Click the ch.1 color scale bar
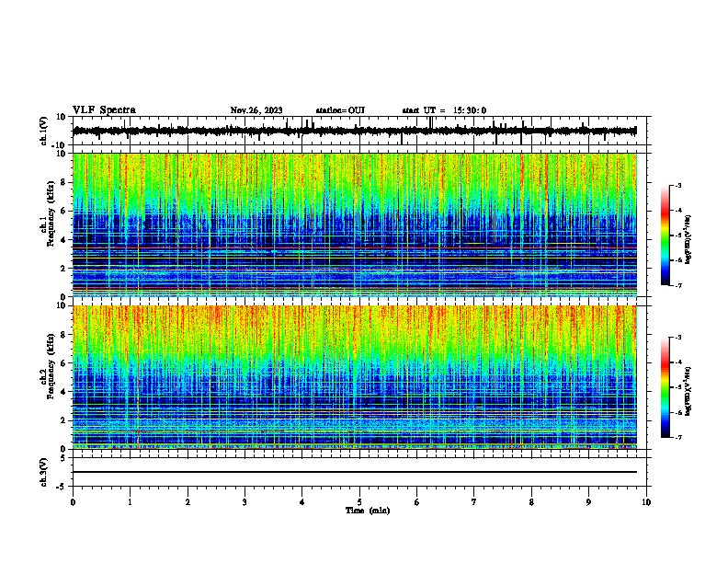The image size is (728, 563). click(665, 236)
